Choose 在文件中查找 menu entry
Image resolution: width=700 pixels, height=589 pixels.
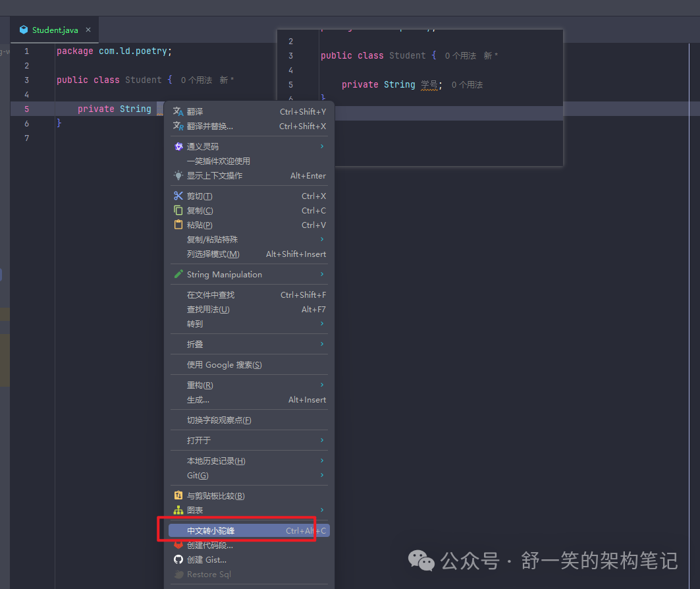tap(249, 294)
